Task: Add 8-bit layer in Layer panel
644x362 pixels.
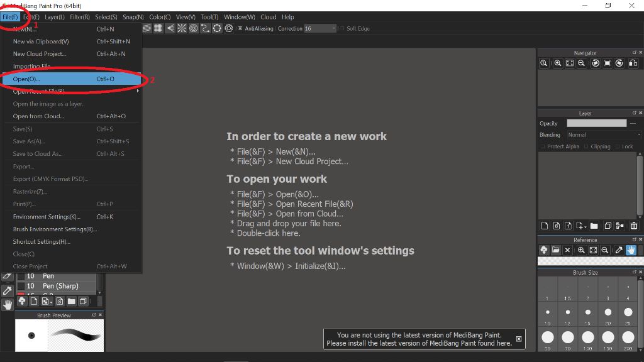Action: pyautogui.click(x=557, y=226)
